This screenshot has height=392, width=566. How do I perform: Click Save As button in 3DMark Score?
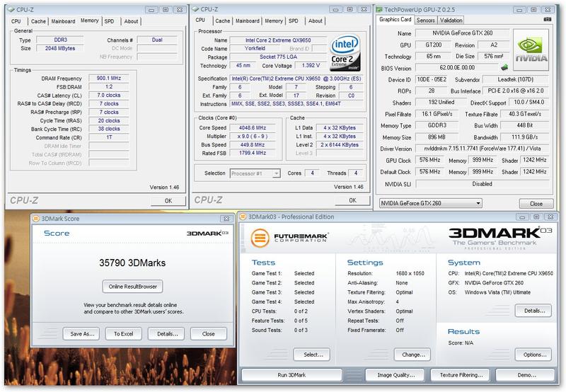tap(82, 334)
